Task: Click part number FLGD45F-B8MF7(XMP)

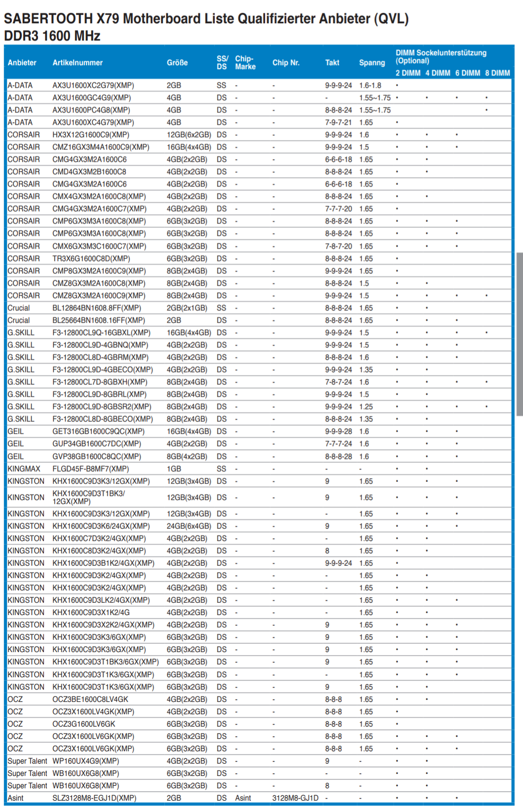Action: point(91,469)
